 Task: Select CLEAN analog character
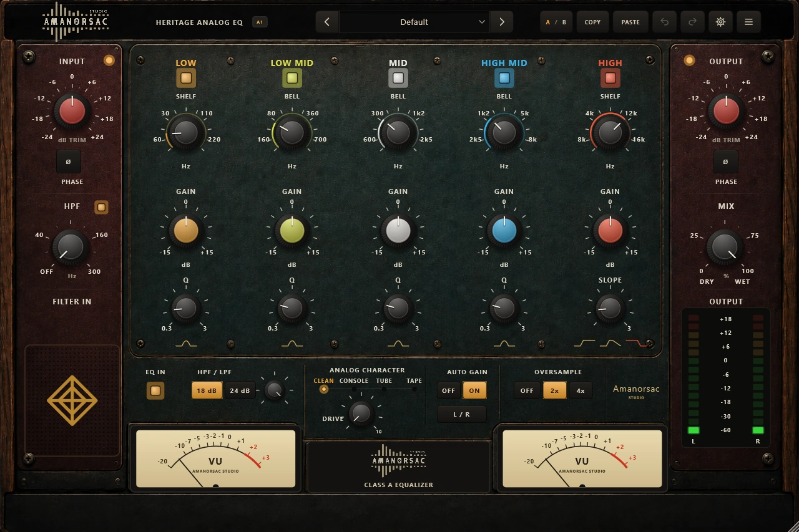point(323,389)
